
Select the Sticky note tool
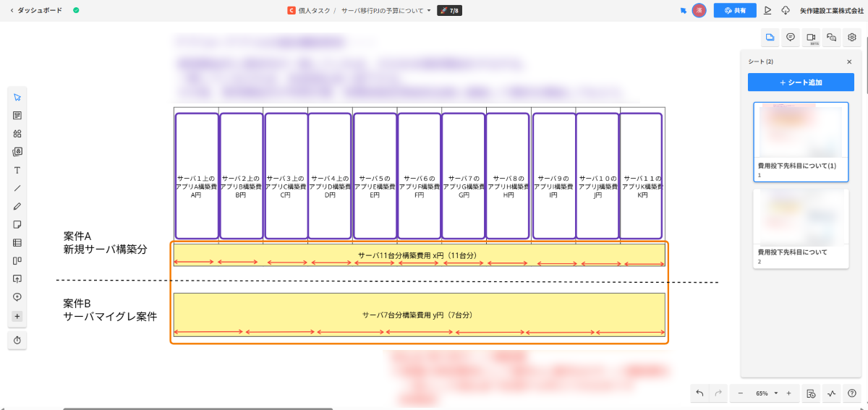pyautogui.click(x=17, y=224)
